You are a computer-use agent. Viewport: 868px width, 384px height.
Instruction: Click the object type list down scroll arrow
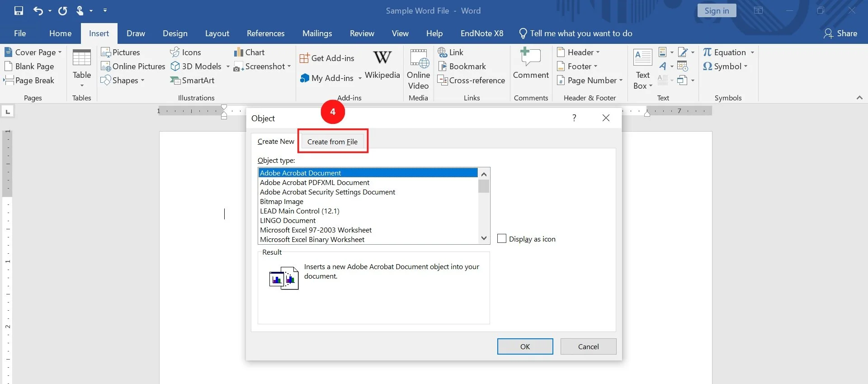tap(484, 238)
